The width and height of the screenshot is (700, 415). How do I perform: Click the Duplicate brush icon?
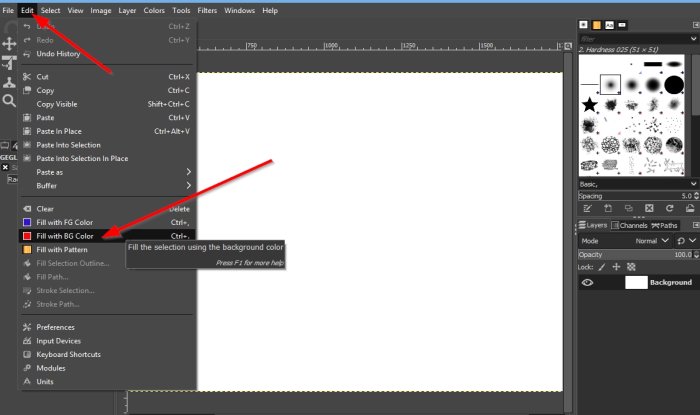629,208
